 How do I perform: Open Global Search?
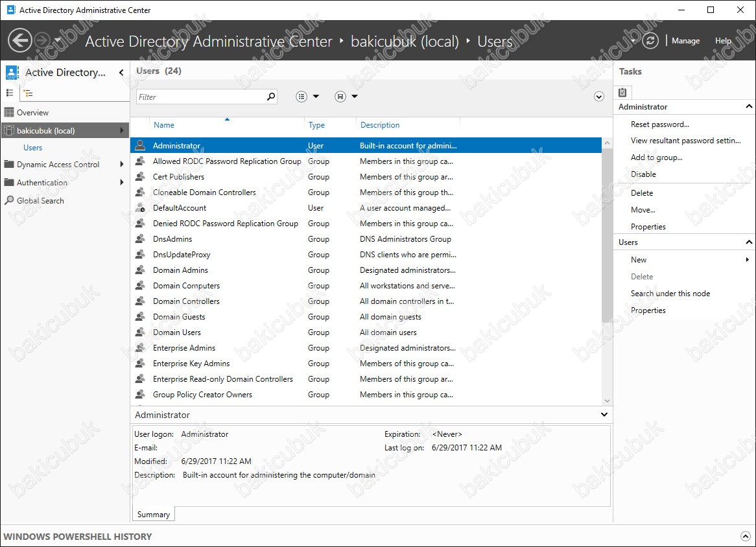(40, 200)
